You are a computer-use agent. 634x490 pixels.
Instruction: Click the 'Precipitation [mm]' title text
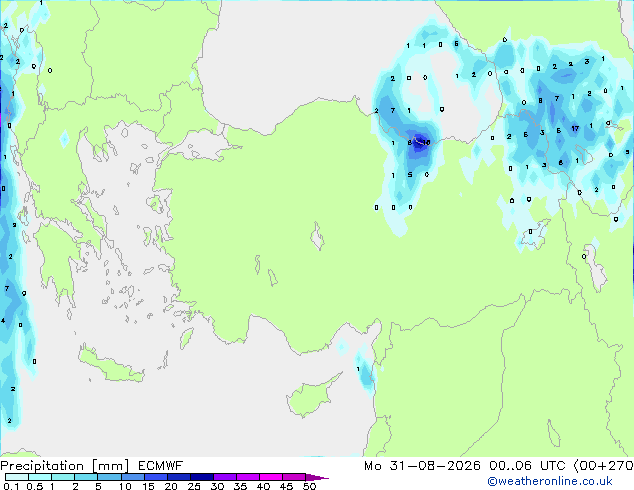tap(64, 466)
